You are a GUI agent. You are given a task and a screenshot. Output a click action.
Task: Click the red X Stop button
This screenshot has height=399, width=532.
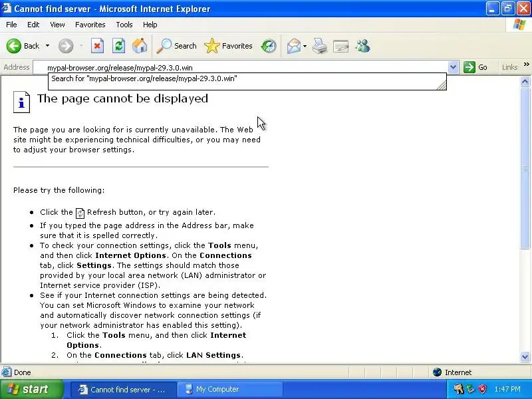tap(97, 46)
